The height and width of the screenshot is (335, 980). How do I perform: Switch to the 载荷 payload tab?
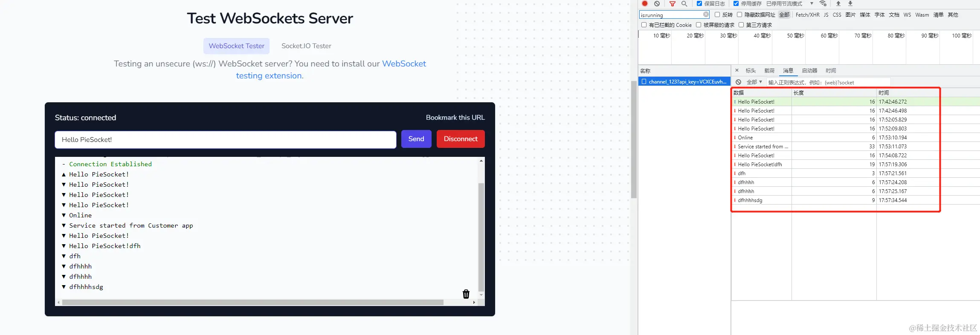(769, 71)
